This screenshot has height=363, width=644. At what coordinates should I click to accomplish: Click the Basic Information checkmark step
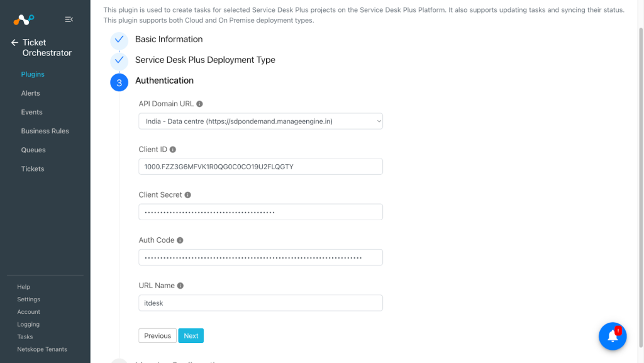tap(119, 40)
